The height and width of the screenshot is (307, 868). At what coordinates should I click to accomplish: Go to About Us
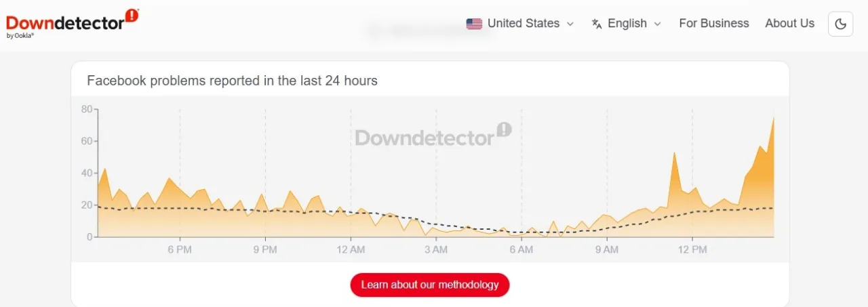tap(789, 24)
